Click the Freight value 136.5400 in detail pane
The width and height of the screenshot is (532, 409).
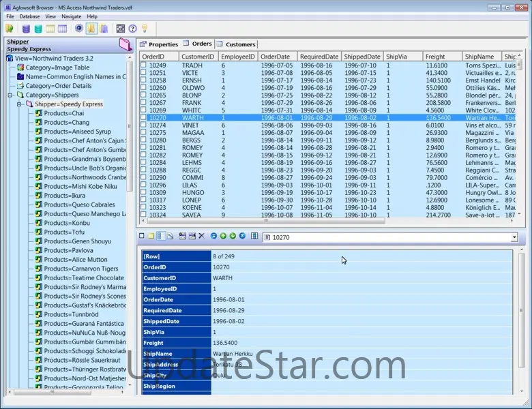click(225, 343)
